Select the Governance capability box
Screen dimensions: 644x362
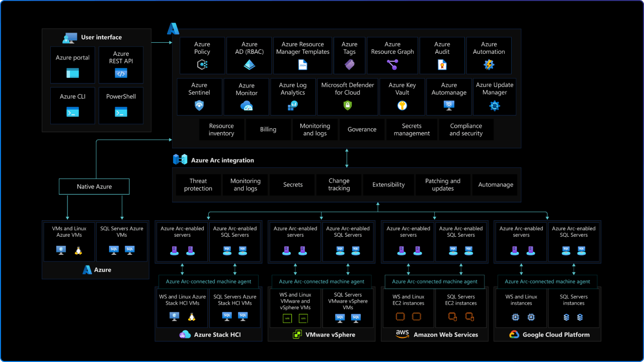coord(362,130)
